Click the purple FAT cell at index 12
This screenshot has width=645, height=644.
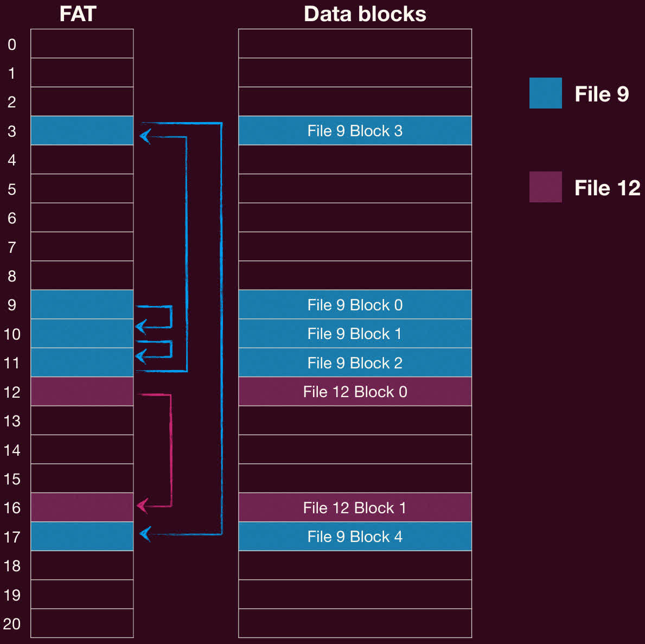tap(82, 392)
